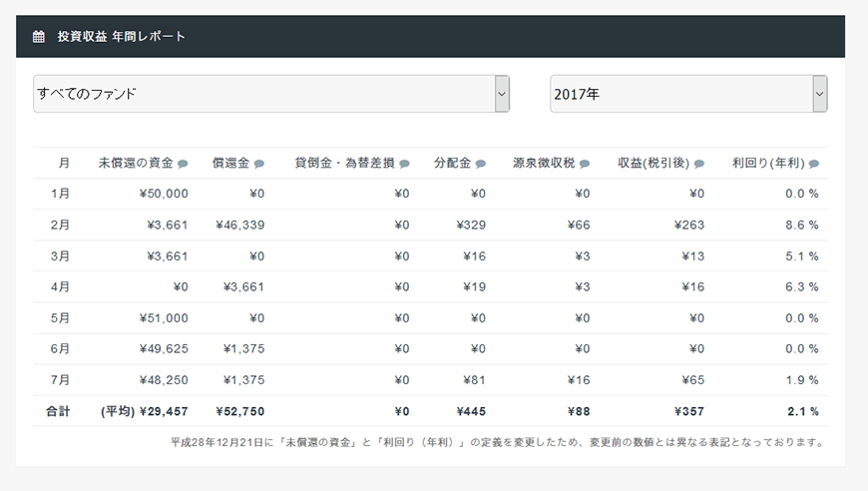Image resolution: width=868 pixels, height=491 pixels.
Task: Click the ¥51,000 value in 5月 row
Action: pyautogui.click(x=164, y=318)
